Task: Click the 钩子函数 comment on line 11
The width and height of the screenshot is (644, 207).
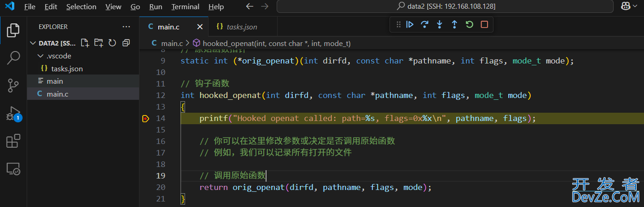Action: pyautogui.click(x=205, y=84)
